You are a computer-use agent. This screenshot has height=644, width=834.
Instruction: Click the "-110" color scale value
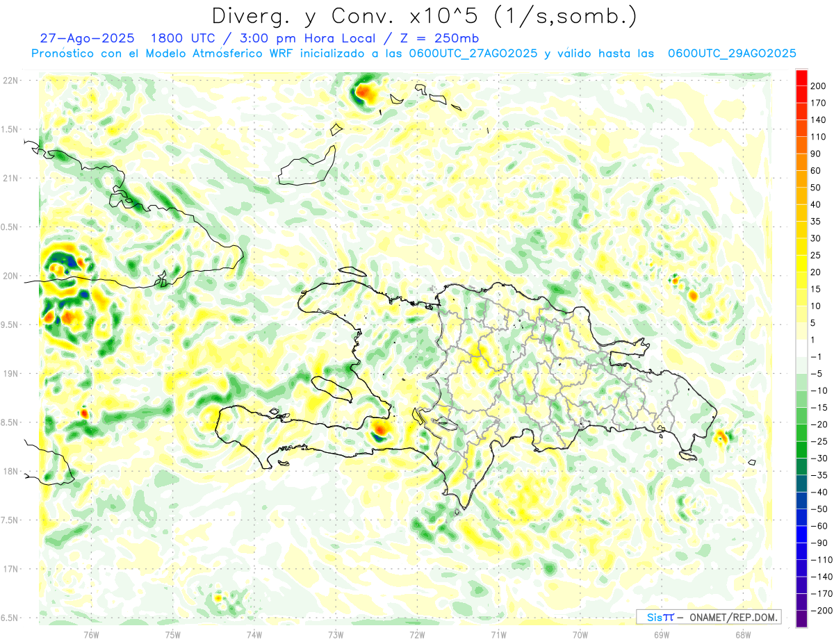[821, 559]
